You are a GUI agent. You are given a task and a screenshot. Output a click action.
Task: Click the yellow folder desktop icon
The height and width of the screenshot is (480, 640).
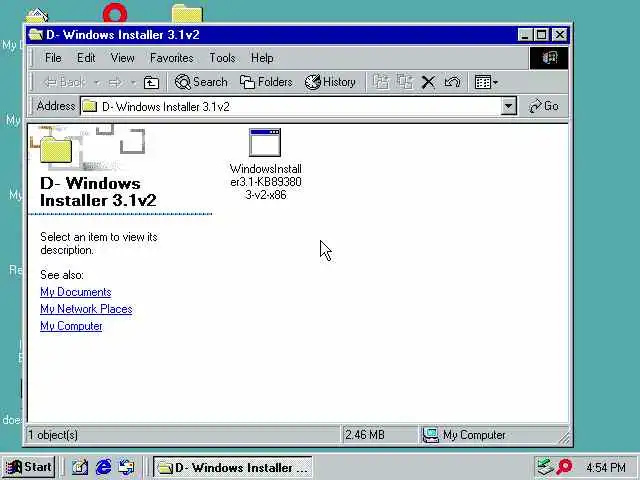pos(187,13)
